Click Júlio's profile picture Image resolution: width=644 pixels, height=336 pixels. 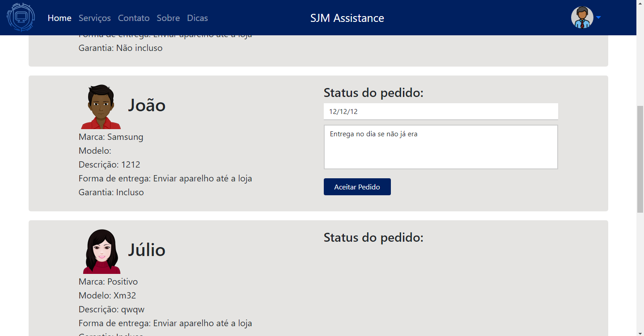pyautogui.click(x=101, y=251)
